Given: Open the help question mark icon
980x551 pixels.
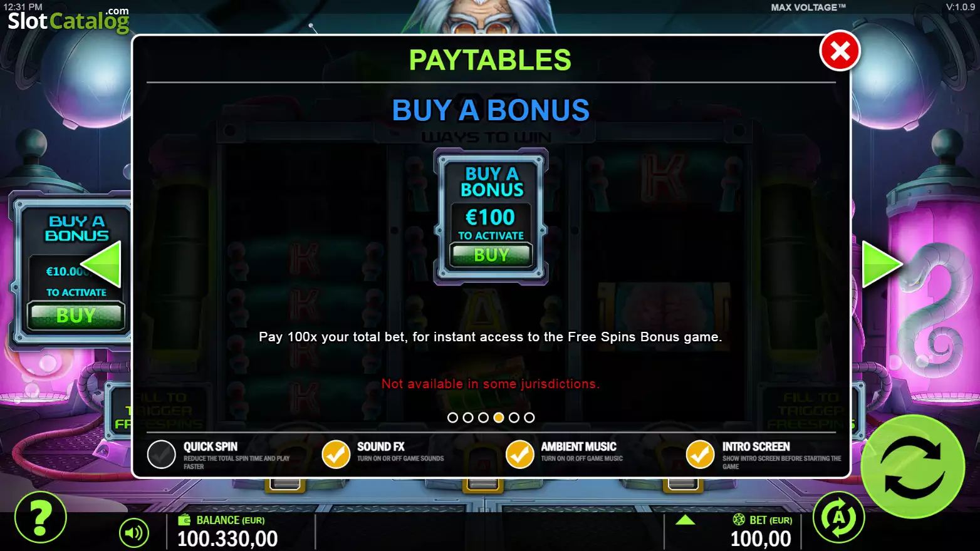Looking at the screenshot, I should coord(41,517).
